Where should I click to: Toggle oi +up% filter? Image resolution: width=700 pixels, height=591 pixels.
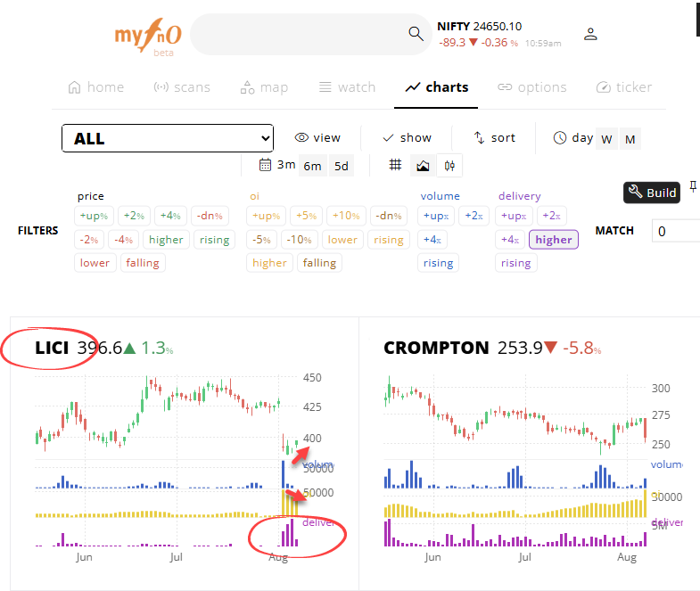point(266,216)
